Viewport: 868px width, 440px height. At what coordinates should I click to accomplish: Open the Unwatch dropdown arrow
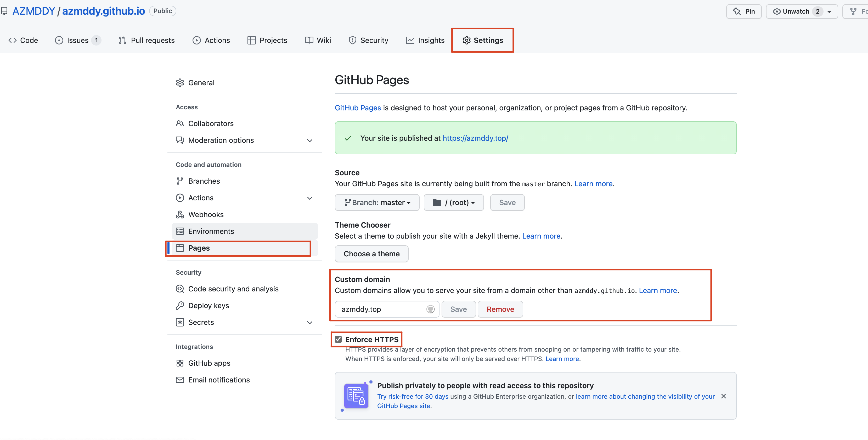point(829,12)
